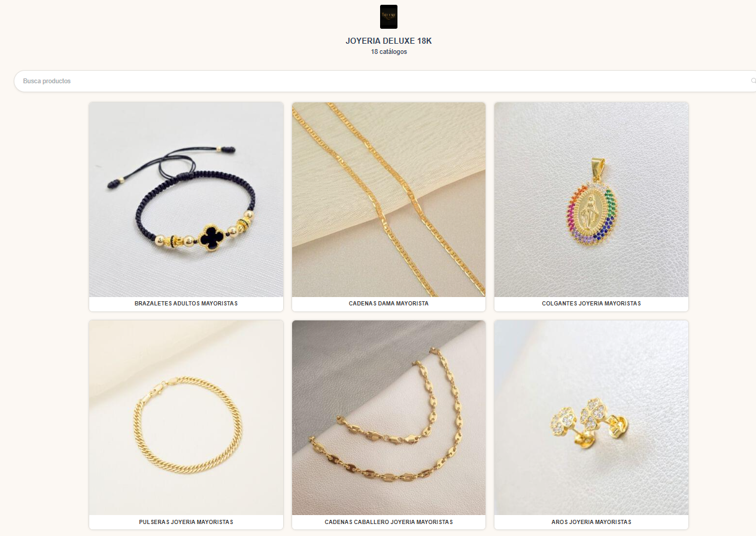Click the Joyeria Deluxe store logo
The width and height of the screenshot is (756, 536).
pos(388,17)
